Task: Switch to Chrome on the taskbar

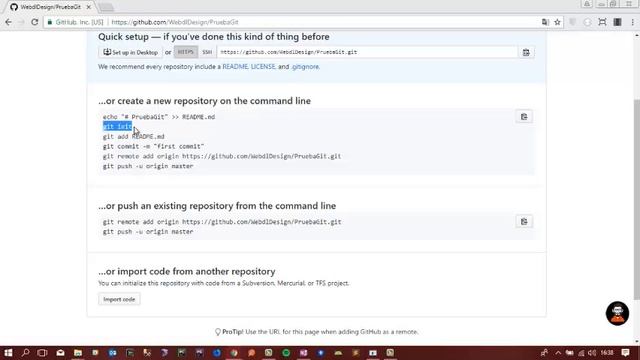Action: point(234,353)
